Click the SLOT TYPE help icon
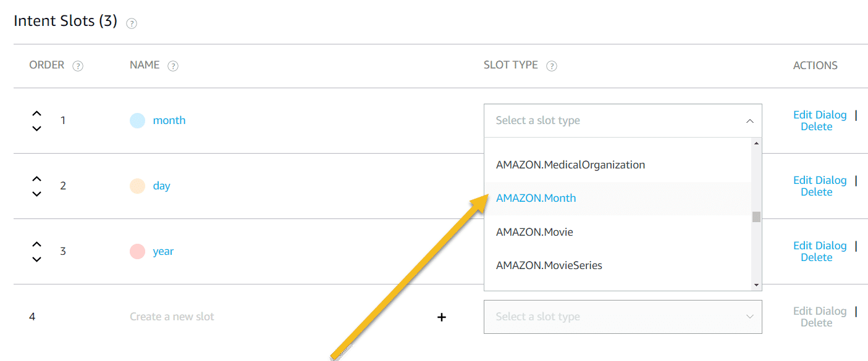The width and height of the screenshot is (868, 361). (x=552, y=66)
